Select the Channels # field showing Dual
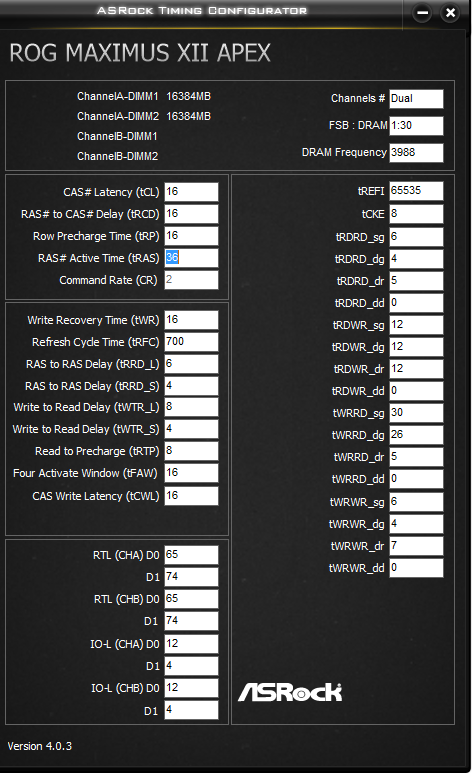 (x=416, y=99)
